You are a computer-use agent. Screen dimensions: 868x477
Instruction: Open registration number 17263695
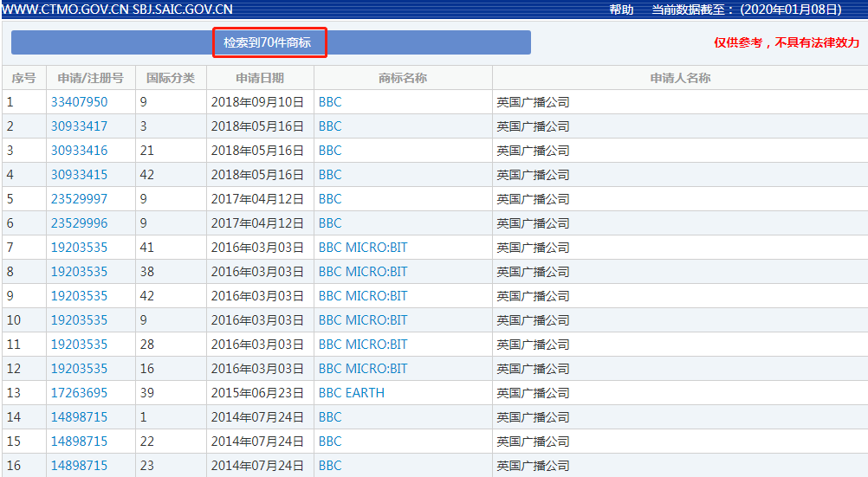[x=79, y=393]
